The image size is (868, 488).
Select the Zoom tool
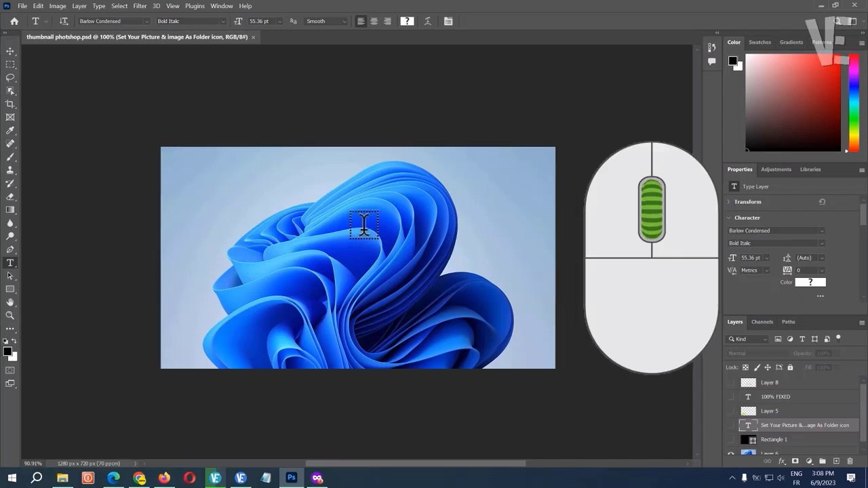point(10,316)
